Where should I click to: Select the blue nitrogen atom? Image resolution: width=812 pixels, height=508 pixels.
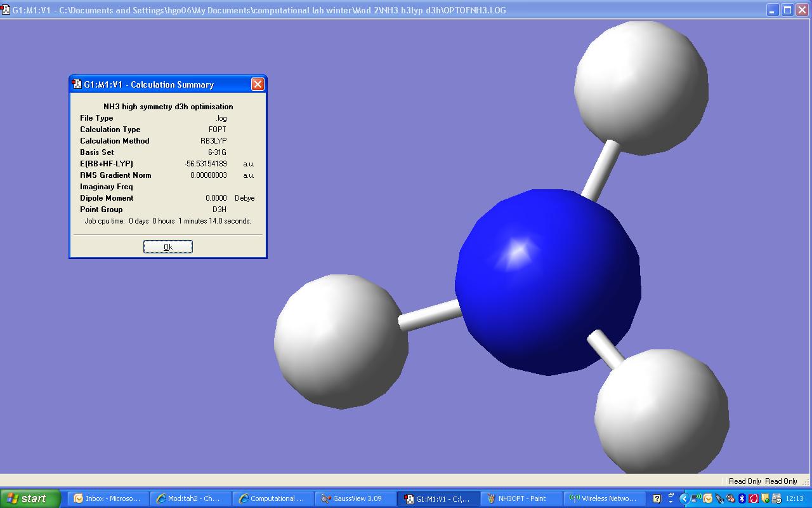point(547,283)
